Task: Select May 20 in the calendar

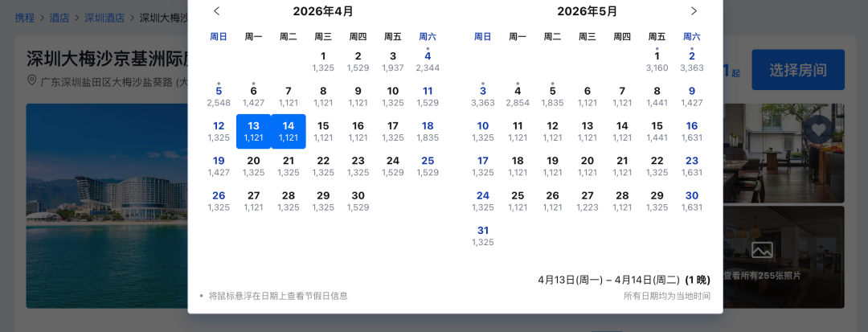Action: point(588,166)
